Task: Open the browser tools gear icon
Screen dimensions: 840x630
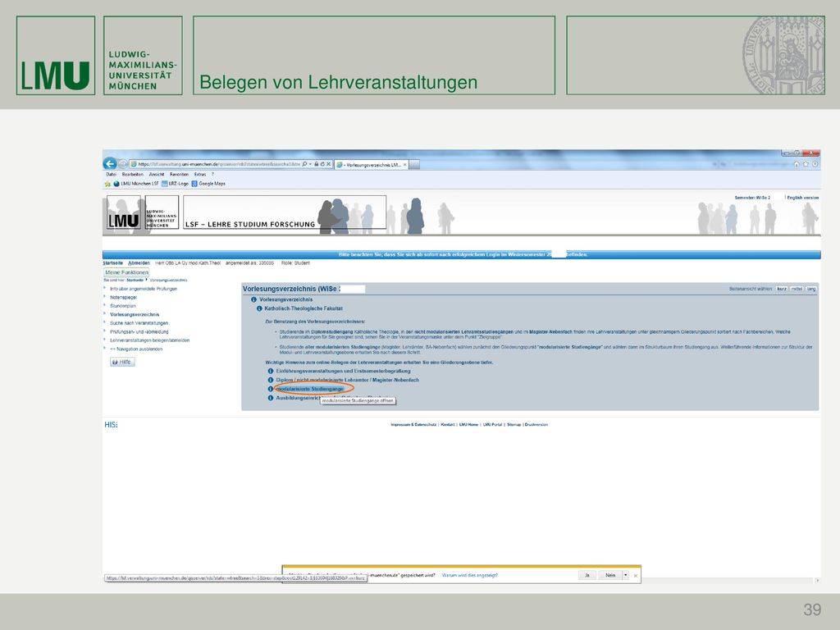Action: [x=815, y=164]
